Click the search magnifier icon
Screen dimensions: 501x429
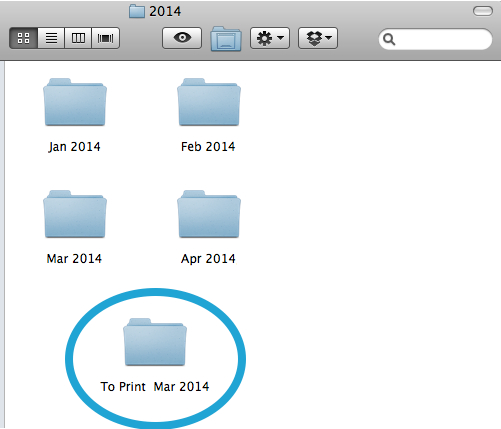[x=389, y=39]
